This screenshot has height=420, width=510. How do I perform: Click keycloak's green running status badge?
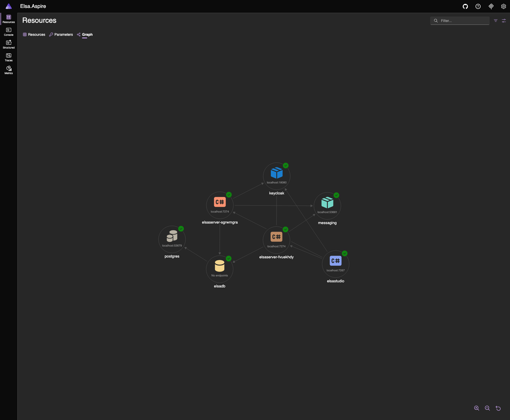286,166
